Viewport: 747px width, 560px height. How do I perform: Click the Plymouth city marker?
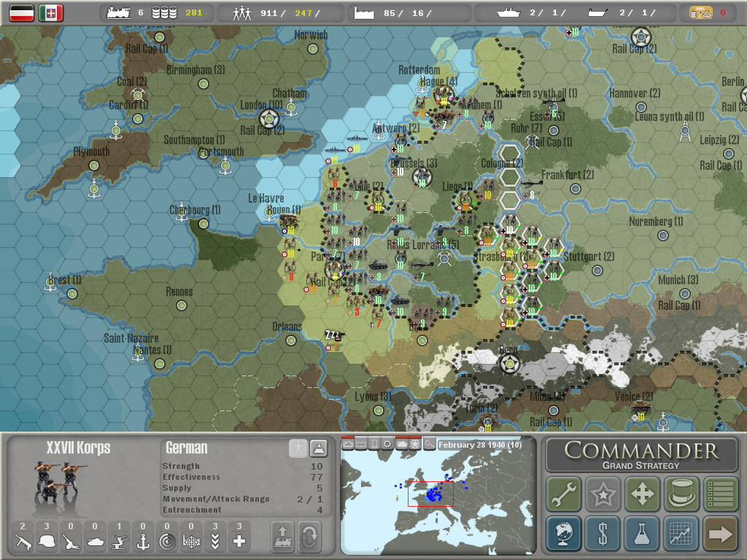point(94,166)
